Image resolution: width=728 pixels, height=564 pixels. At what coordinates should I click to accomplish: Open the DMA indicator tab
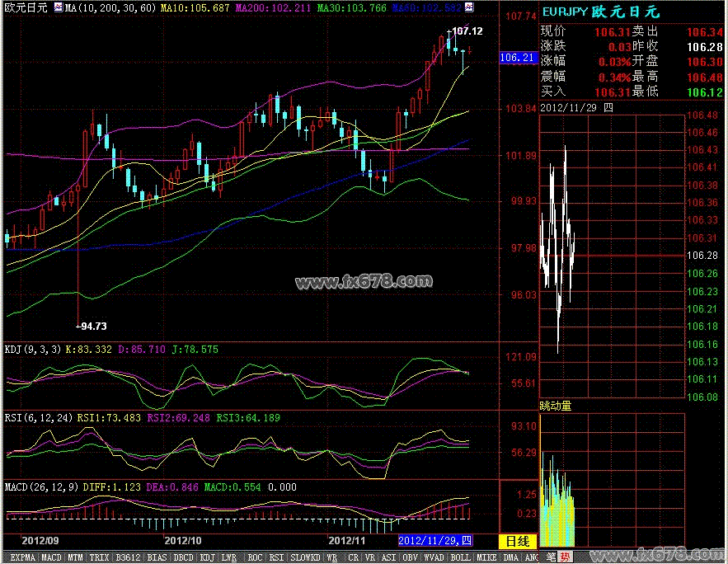[511, 557]
